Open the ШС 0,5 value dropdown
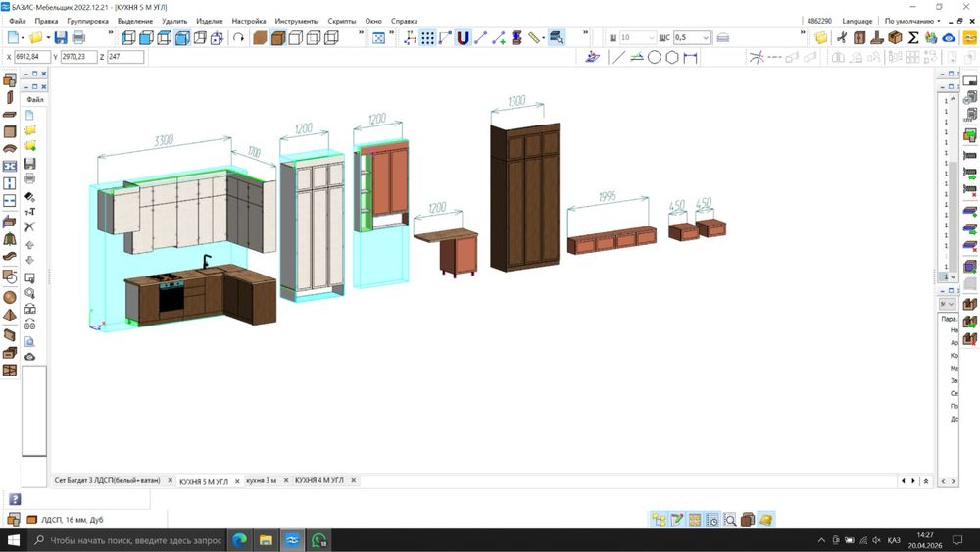 coord(706,37)
